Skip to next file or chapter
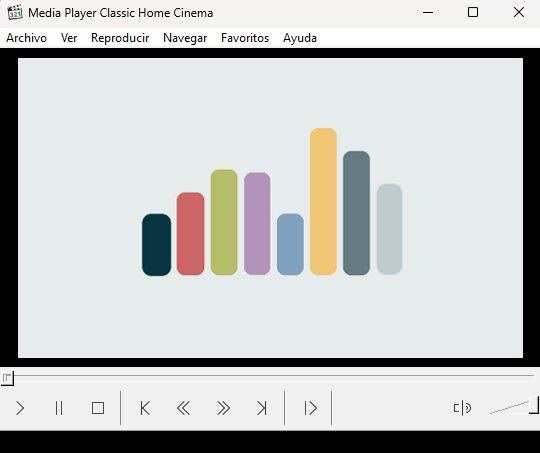The width and height of the screenshot is (540, 453). coord(262,408)
